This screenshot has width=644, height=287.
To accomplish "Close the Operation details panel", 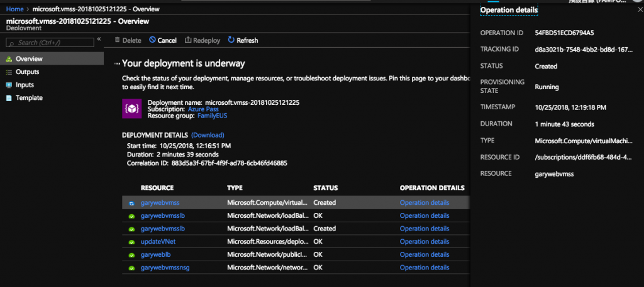I will pyautogui.click(x=640, y=10).
